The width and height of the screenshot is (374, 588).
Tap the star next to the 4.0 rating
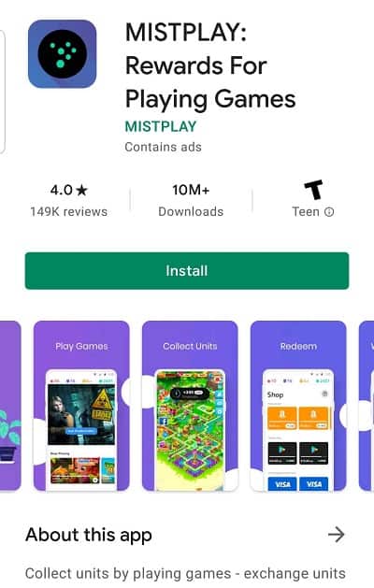[81, 190]
